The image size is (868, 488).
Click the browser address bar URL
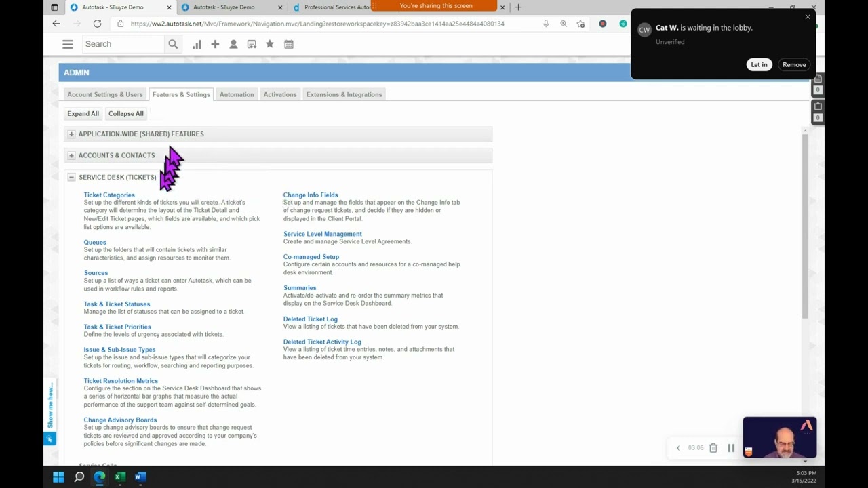tap(317, 24)
